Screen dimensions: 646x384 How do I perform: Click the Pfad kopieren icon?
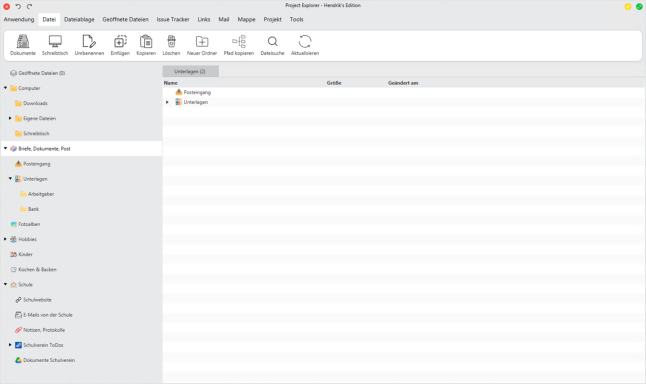coord(239,45)
